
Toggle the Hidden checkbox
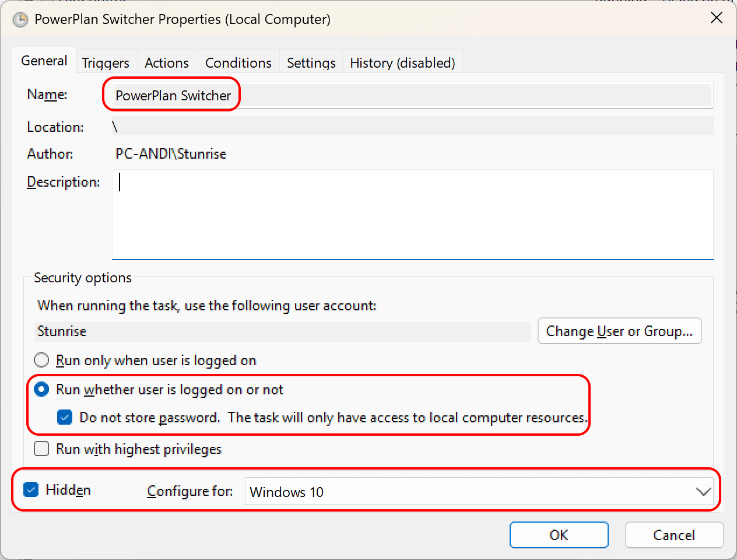[x=31, y=489]
